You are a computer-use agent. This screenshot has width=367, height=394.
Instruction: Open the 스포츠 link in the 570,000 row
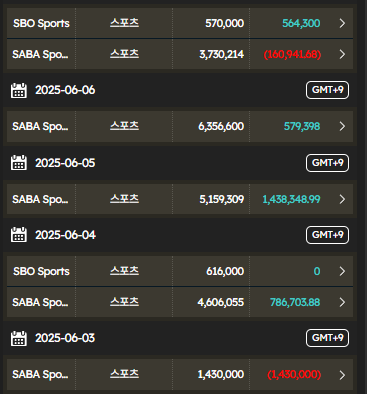[124, 23]
